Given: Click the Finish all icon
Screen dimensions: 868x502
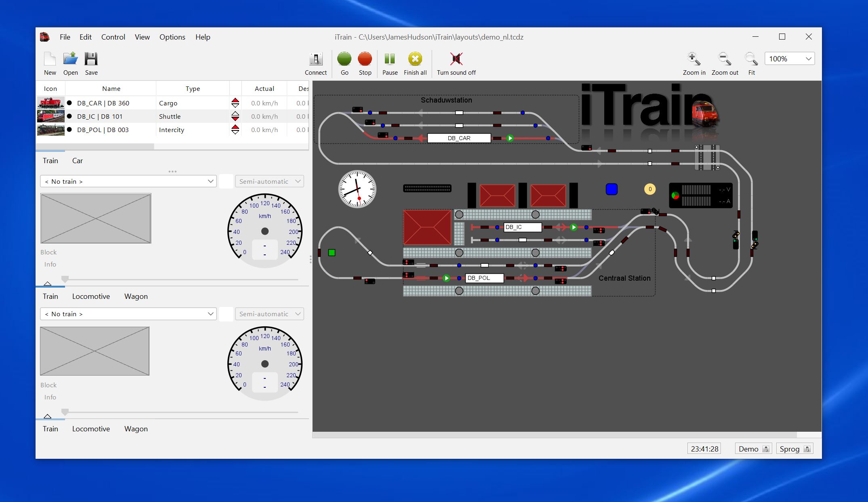Looking at the screenshot, I should (415, 59).
